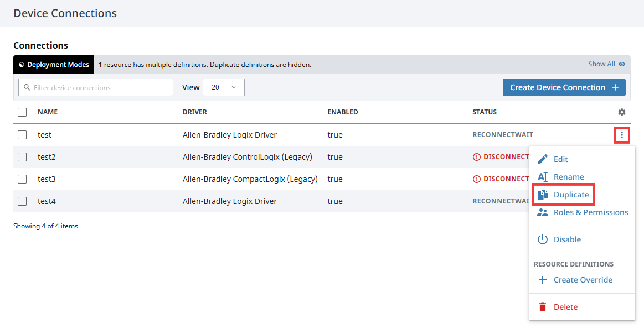
Task: Click the Edit pencil icon in the menu
Action: point(542,159)
